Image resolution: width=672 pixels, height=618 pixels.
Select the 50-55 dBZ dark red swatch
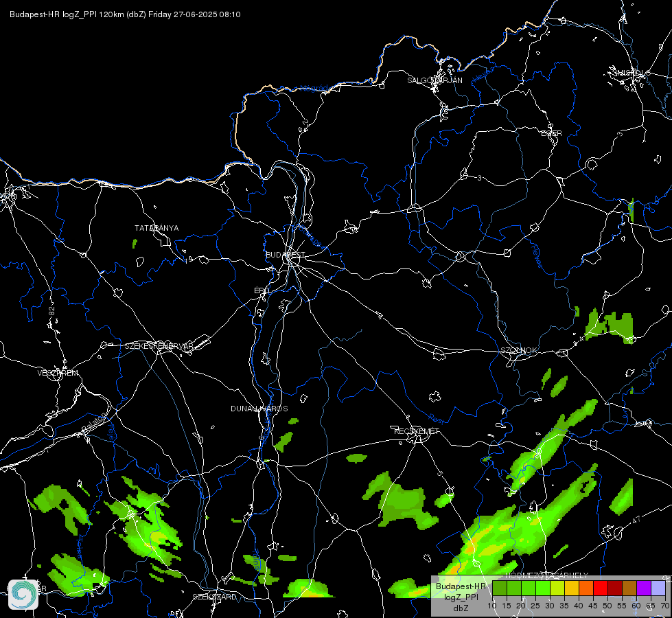(x=615, y=588)
